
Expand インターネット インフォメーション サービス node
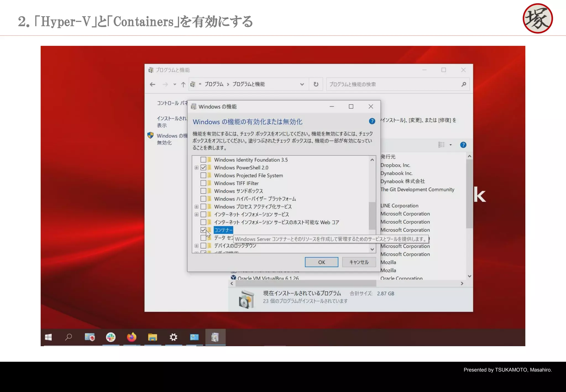point(196,214)
